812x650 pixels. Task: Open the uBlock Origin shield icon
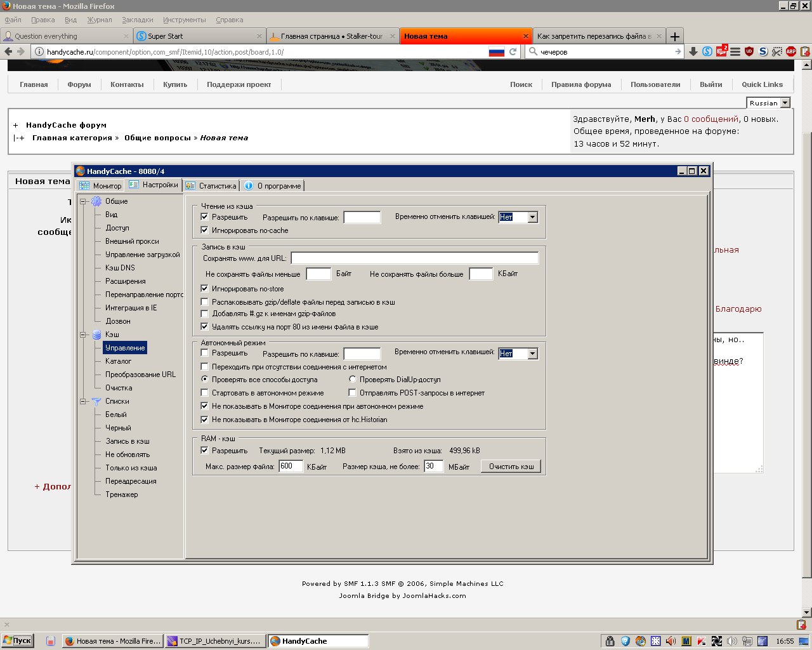click(749, 52)
